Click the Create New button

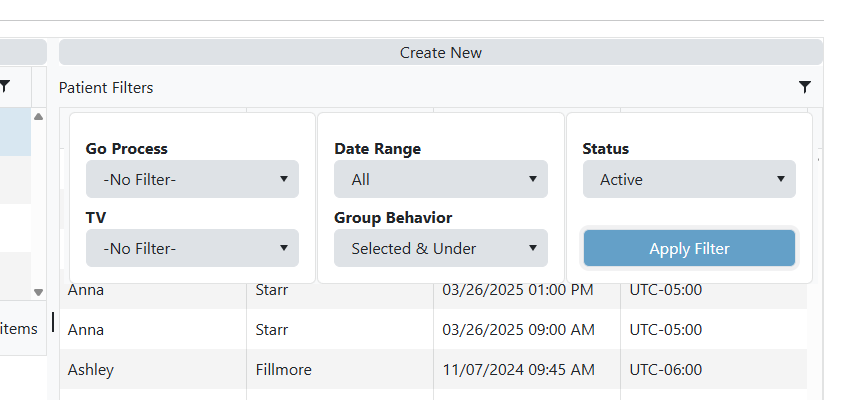coord(441,52)
